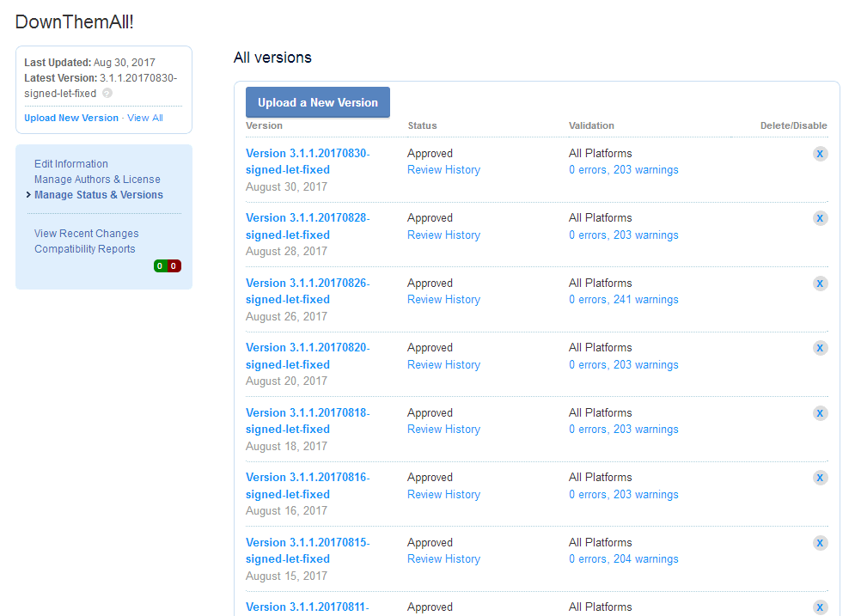Delete version 3.1.1.20170816 with its X icon
855x616 pixels.
[x=820, y=478]
